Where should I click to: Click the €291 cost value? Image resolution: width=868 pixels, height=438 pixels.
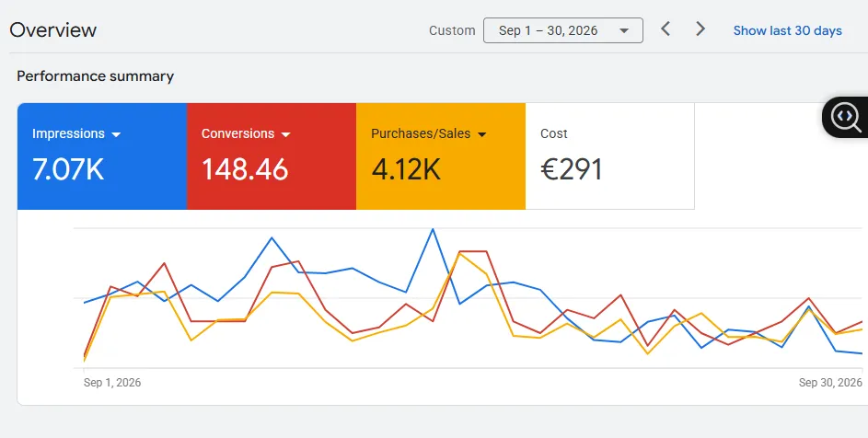tap(572, 169)
